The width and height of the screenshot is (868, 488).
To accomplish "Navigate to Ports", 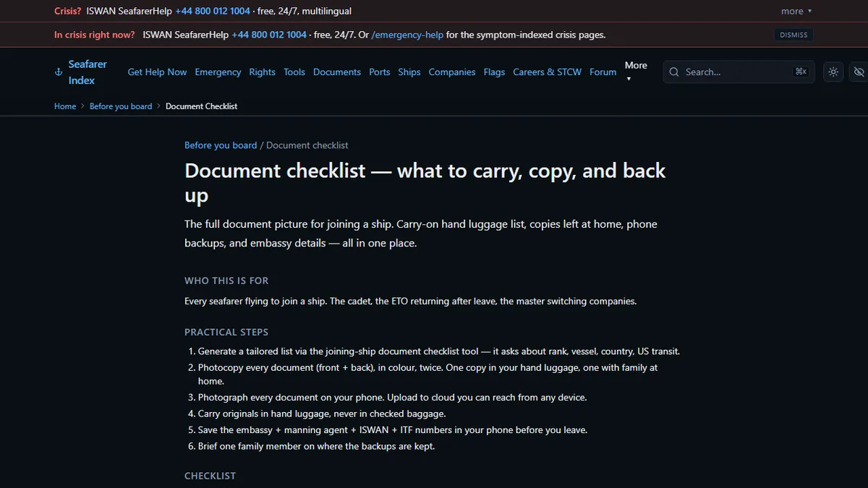I will (x=379, y=72).
